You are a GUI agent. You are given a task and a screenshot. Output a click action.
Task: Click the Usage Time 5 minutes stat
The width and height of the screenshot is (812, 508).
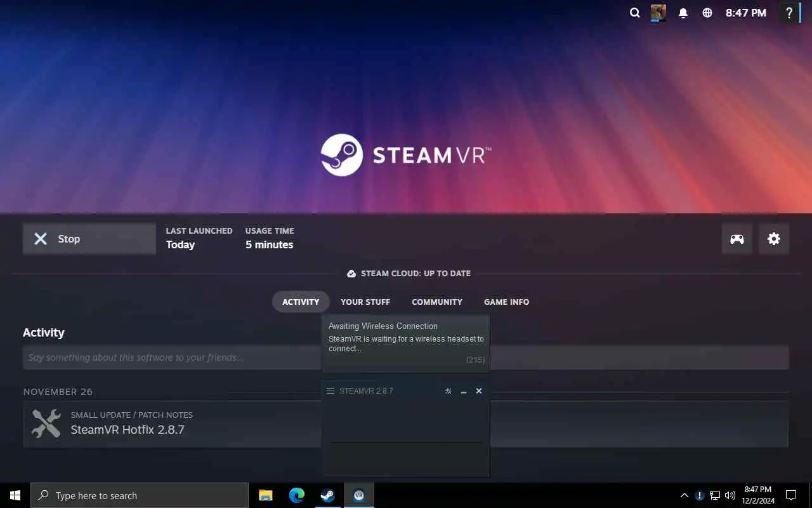(x=270, y=238)
